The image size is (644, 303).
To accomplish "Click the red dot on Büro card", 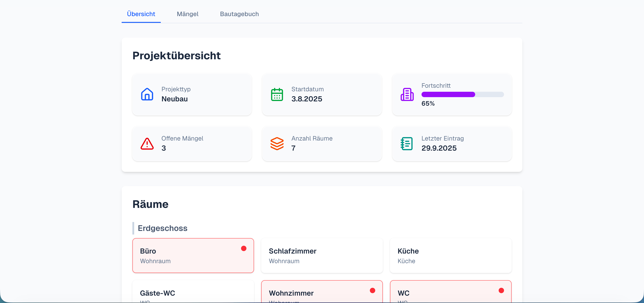I will 244,248.
